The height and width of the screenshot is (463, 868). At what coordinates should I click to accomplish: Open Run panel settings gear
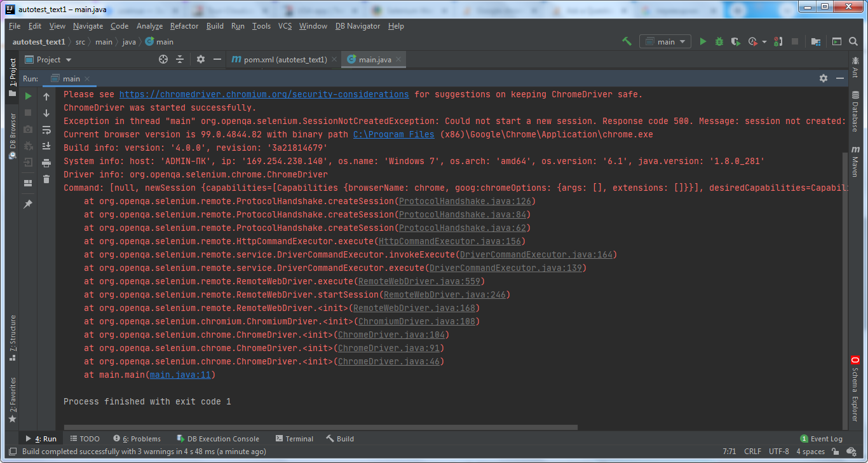click(x=824, y=78)
